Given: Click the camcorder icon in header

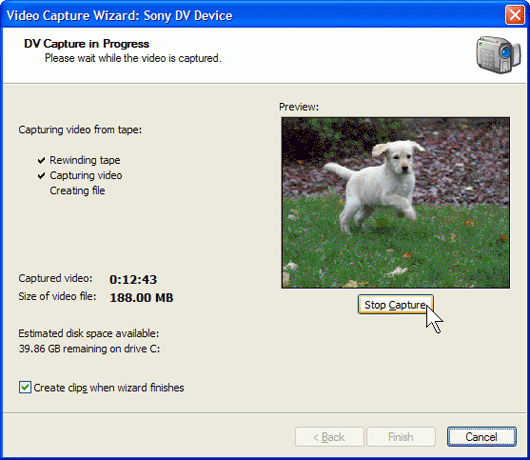Looking at the screenshot, I should coord(498,54).
